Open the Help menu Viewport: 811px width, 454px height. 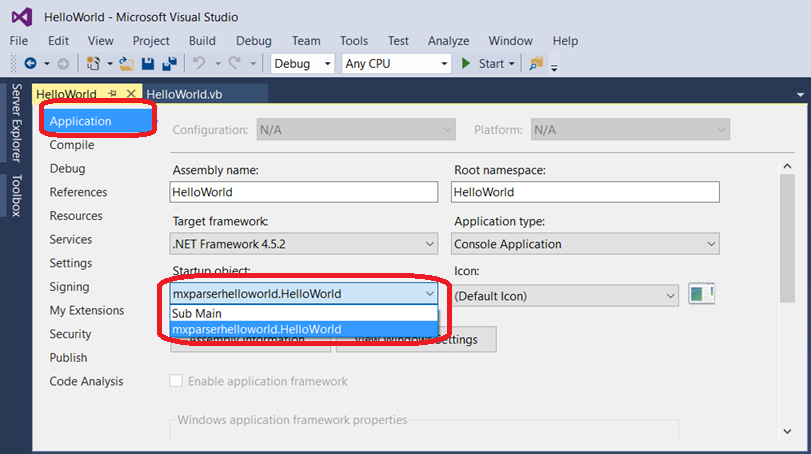(565, 41)
